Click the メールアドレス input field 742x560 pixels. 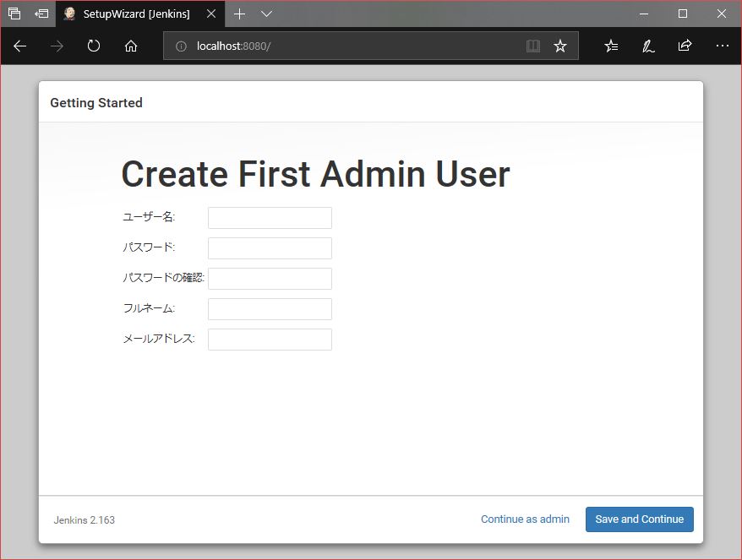coord(270,340)
